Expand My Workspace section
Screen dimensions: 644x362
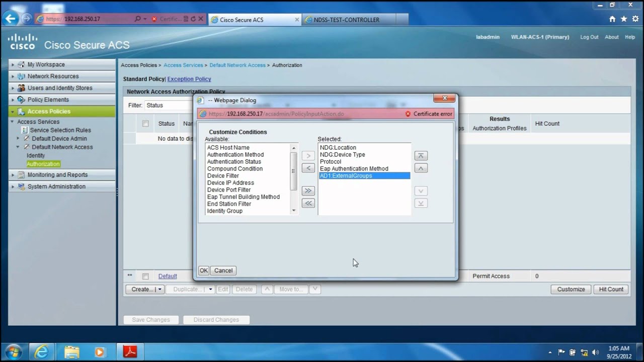pyautogui.click(x=13, y=65)
